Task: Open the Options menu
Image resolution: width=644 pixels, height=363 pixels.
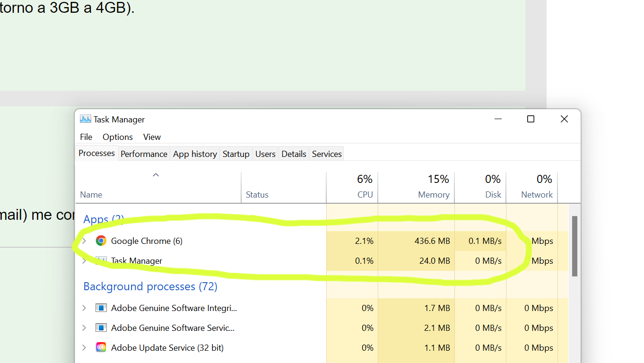Action: tap(118, 137)
